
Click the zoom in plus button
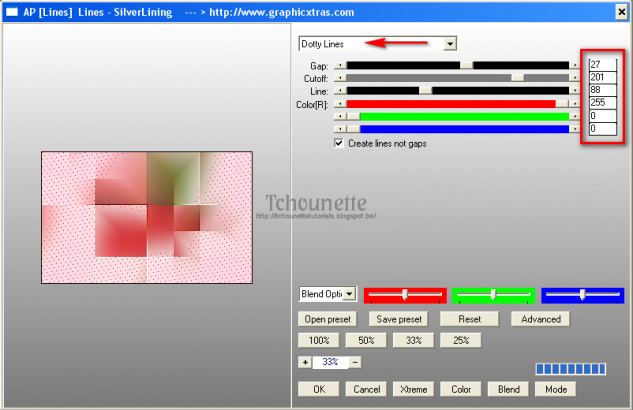(304, 362)
